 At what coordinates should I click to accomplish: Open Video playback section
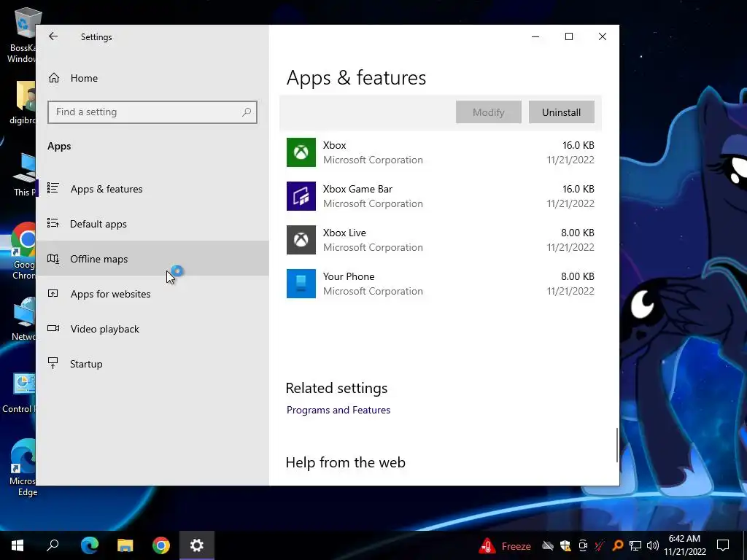pyautogui.click(x=152, y=329)
